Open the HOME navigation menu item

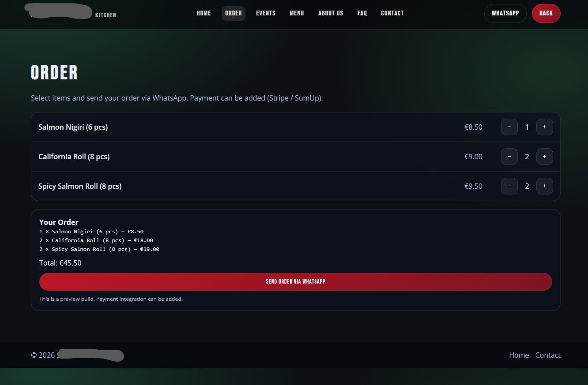204,13
